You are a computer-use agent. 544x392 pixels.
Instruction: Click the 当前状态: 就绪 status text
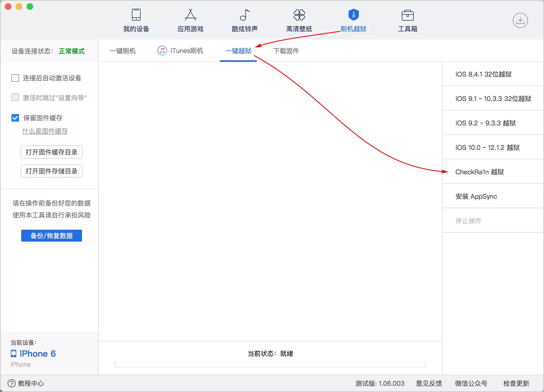tap(270, 353)
